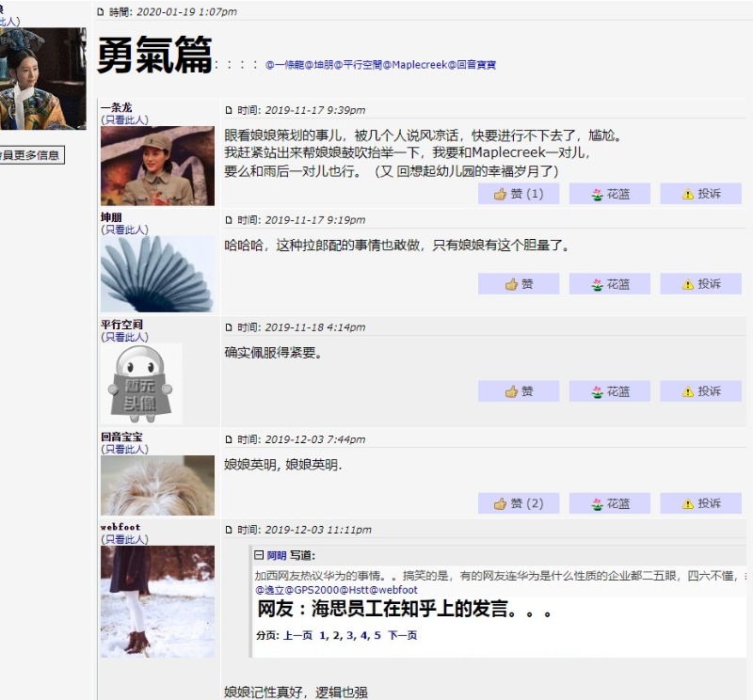This screenshot has width=753, height=700.
Task: View 一条龙's soldier avatar image
Action: pyautogui.click(x=157, y=166)
